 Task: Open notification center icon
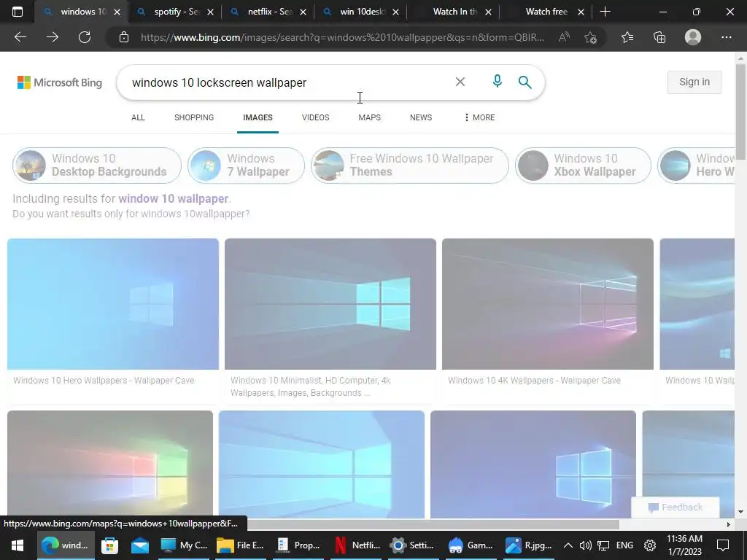coord(723,545)
